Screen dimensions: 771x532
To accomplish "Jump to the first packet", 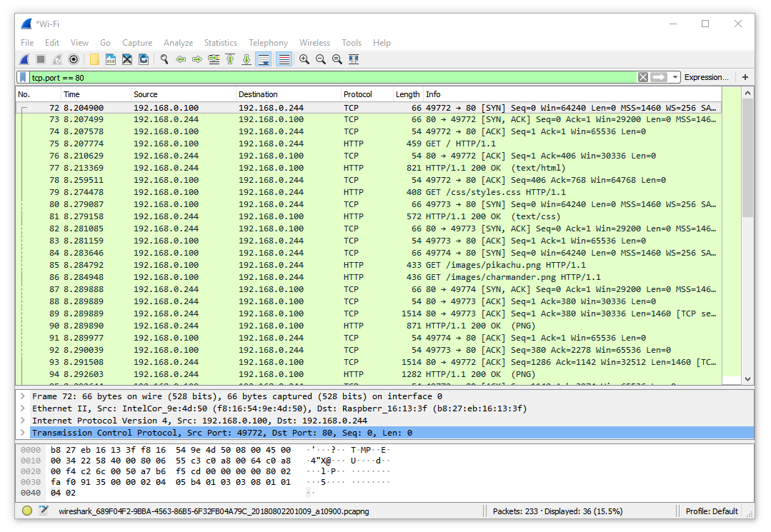I will pos(230,59).
